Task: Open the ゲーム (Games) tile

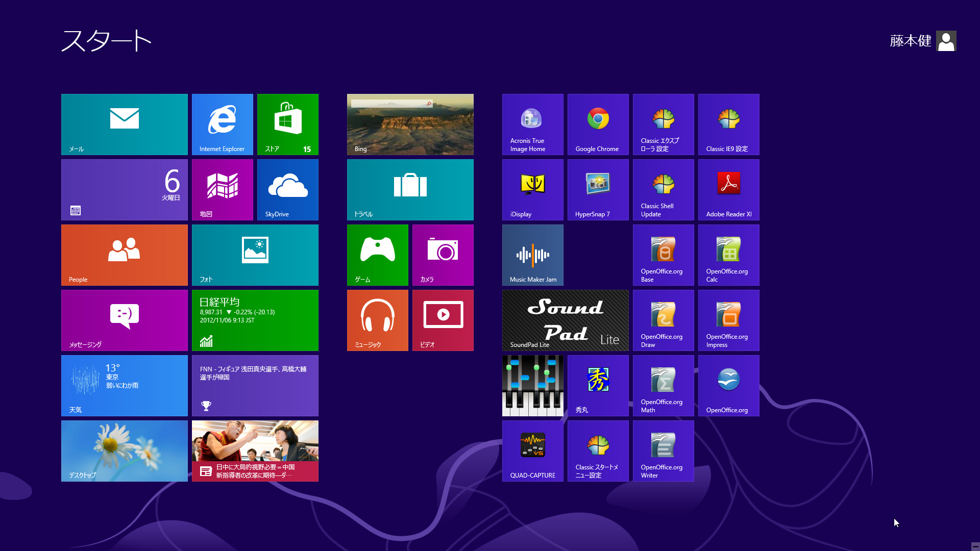Action: coord(378,255)
